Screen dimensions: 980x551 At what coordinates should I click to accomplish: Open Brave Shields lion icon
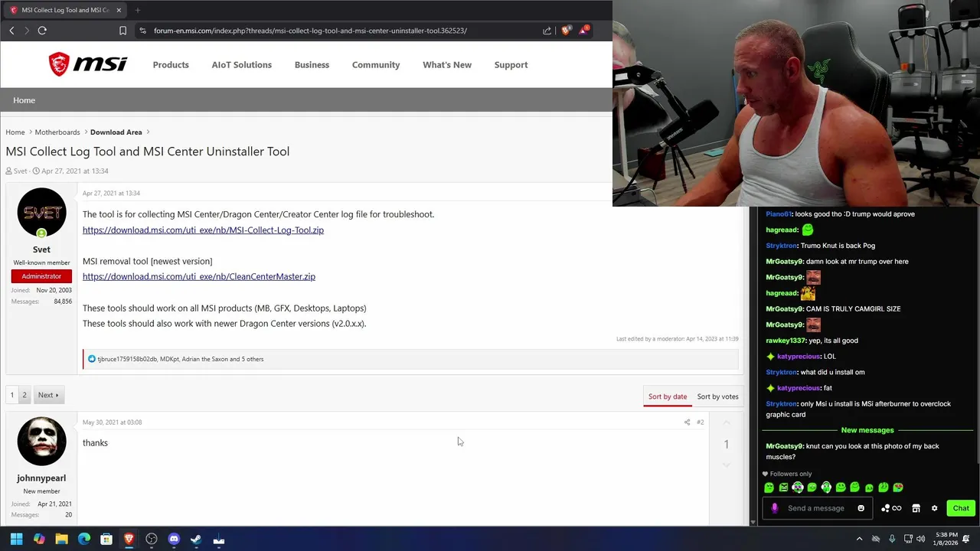(566, 31)
